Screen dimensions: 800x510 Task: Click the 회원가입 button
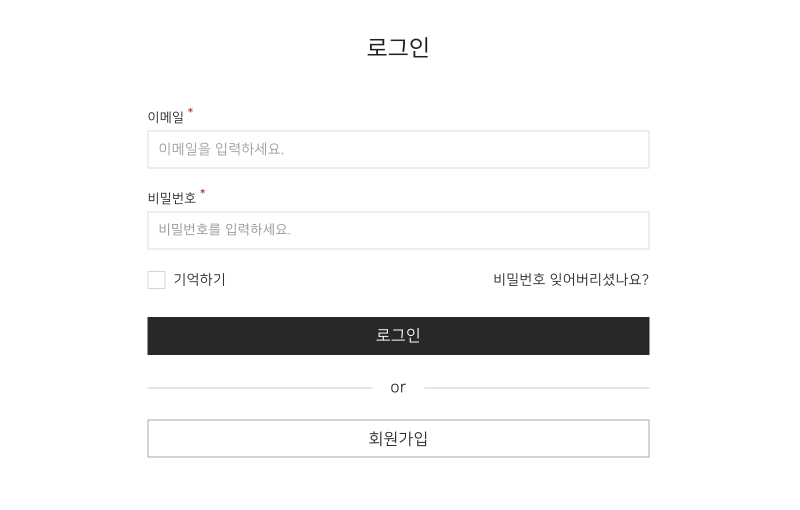(398, 438)
